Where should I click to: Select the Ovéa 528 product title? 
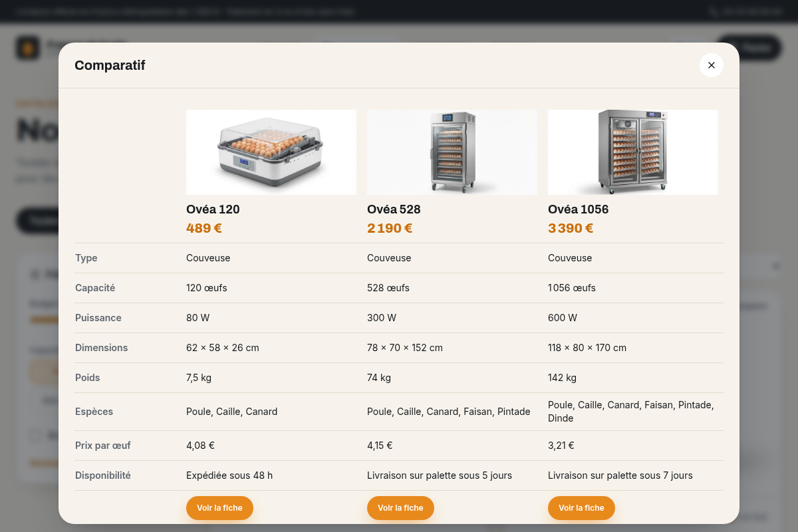click(394, 209)
